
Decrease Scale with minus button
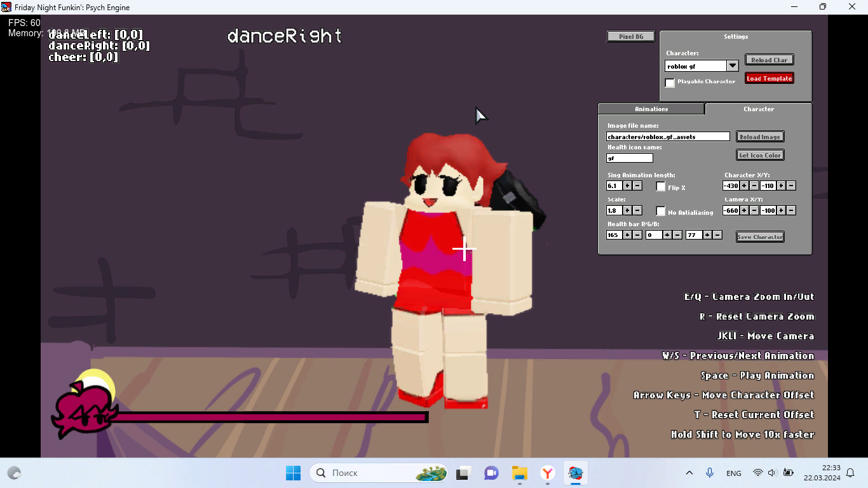(637, 210)
